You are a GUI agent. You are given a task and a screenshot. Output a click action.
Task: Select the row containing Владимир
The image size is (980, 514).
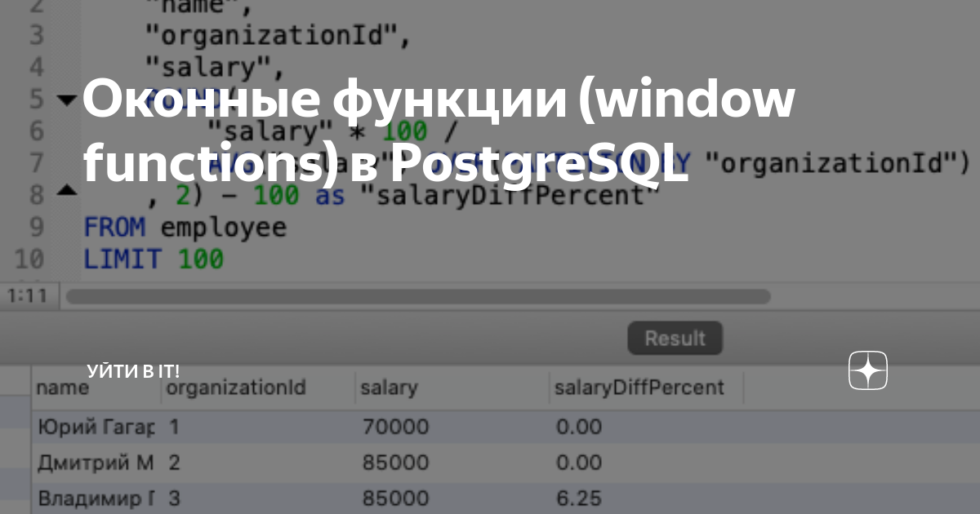245,498
